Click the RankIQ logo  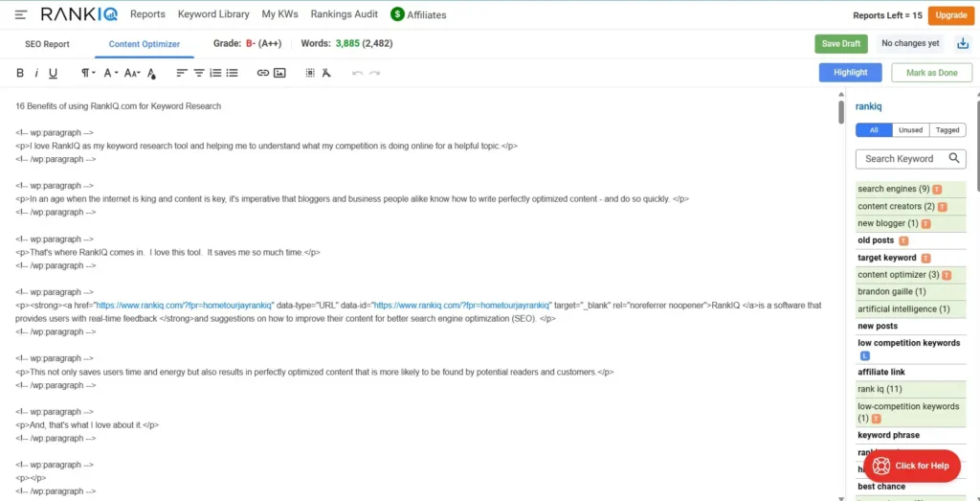coord(79,14)
